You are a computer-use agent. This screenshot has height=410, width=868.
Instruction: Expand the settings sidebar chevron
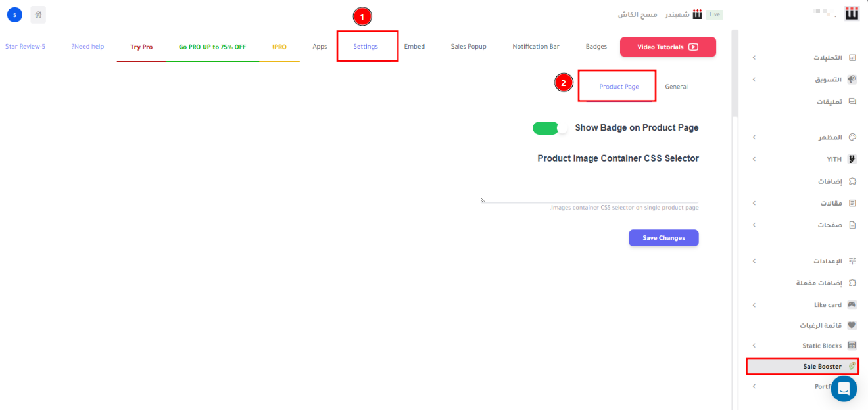[754, 261]
